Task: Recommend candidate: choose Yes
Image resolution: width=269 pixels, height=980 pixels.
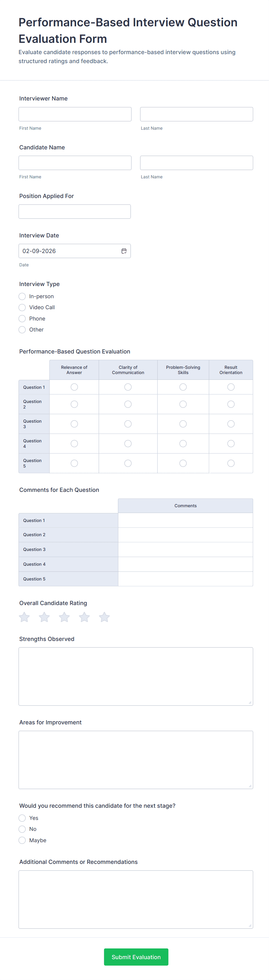Action: [23, 818]
